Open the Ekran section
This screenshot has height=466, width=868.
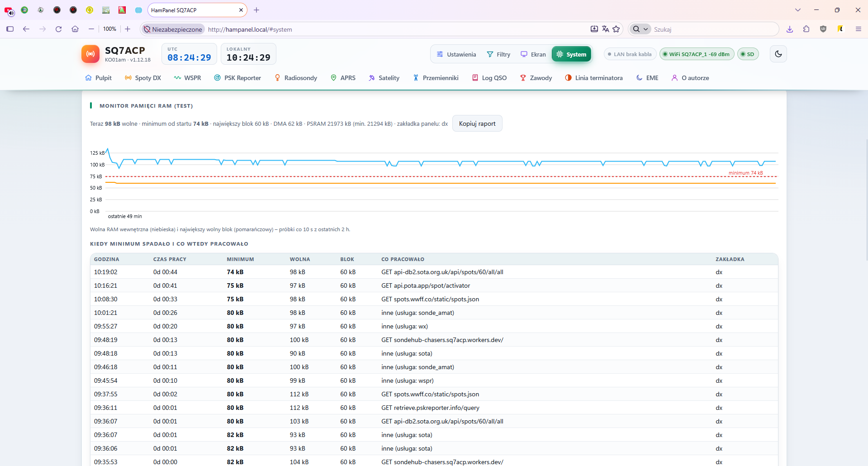(533, 54)
